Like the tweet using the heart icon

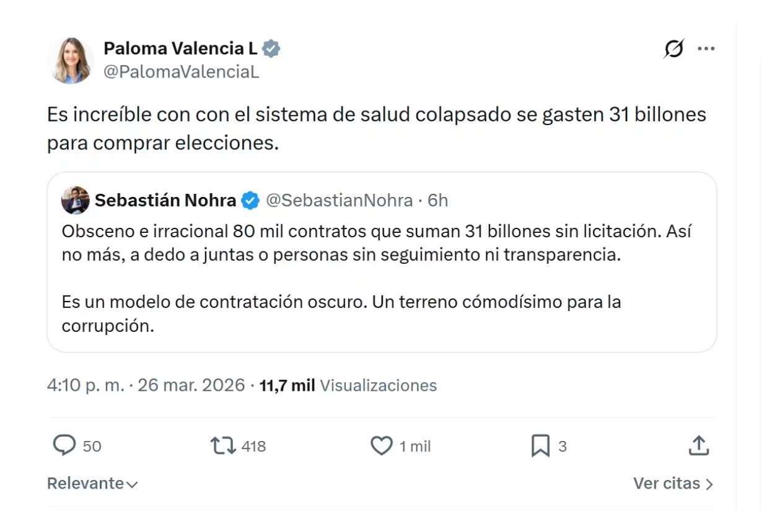point(382,445)
